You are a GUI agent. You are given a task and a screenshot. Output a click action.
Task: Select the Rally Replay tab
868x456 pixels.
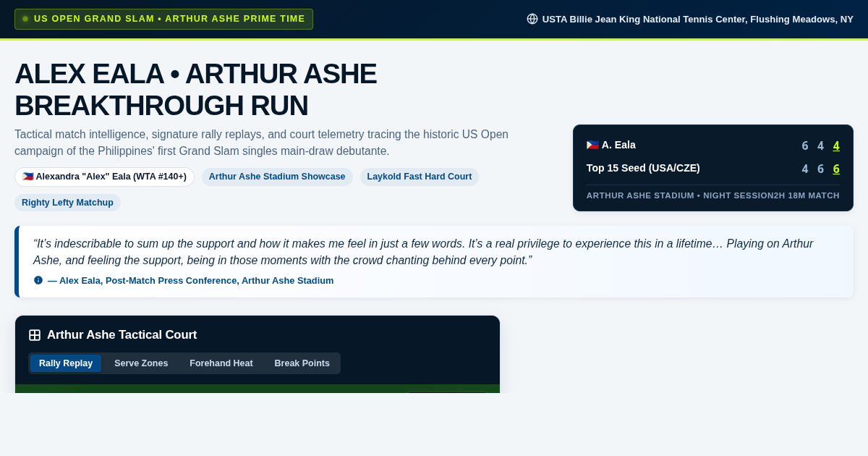(x=66, y=363)
